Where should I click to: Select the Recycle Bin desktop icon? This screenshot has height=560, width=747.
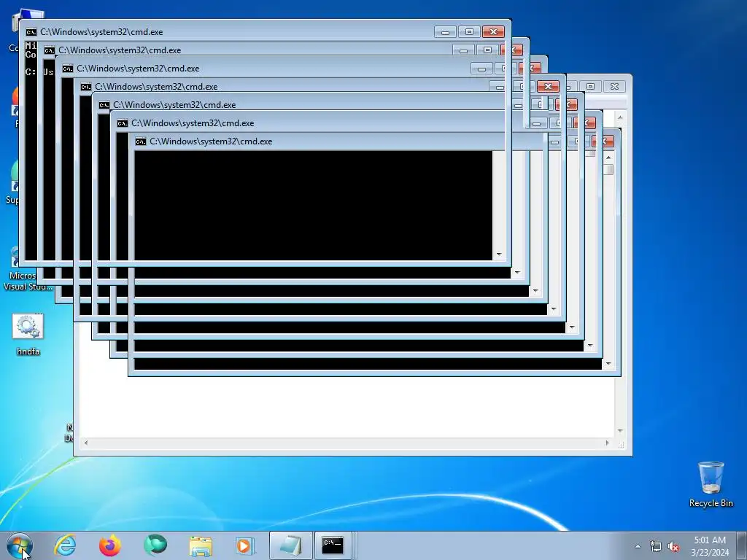711,484
